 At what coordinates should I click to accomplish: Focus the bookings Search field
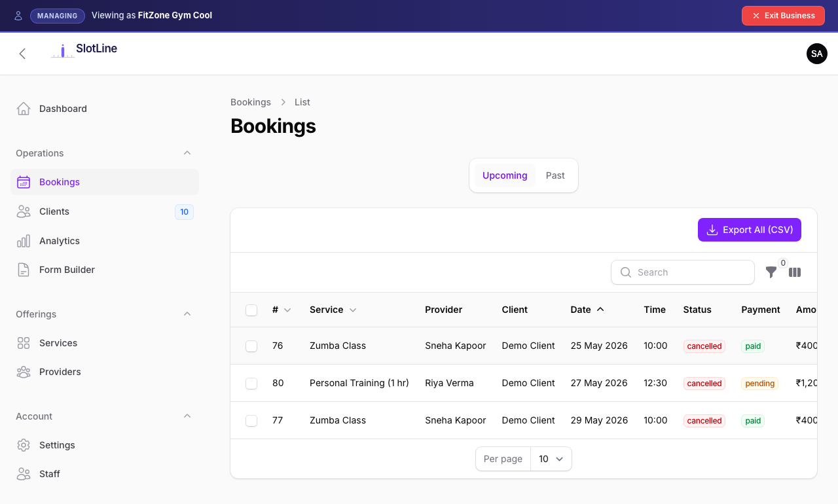pos(683,272)
